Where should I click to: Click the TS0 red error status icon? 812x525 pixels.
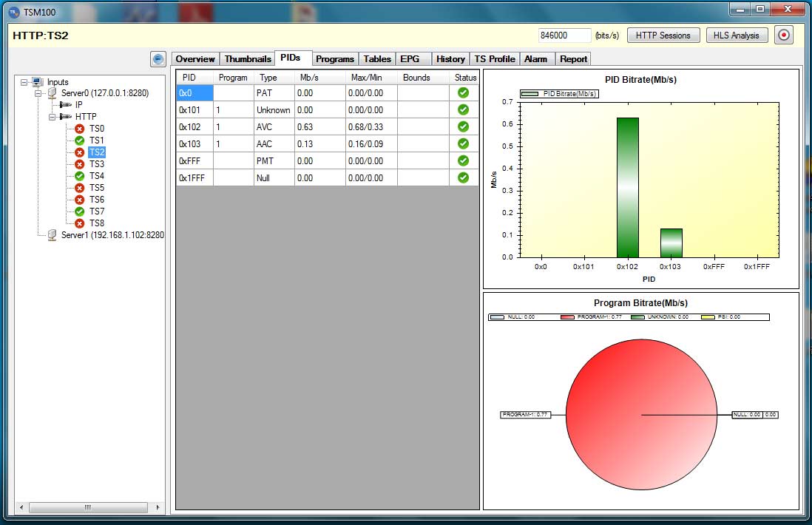(x=80, y=129)
